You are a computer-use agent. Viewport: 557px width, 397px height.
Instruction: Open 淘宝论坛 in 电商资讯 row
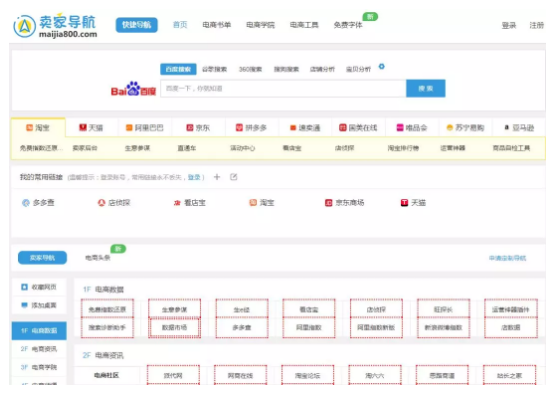coord(307,375)
